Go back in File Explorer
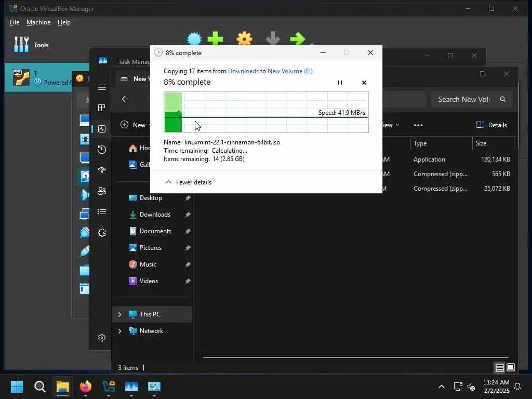The width and height of the screenshot is (532, 399). point(125,99)
